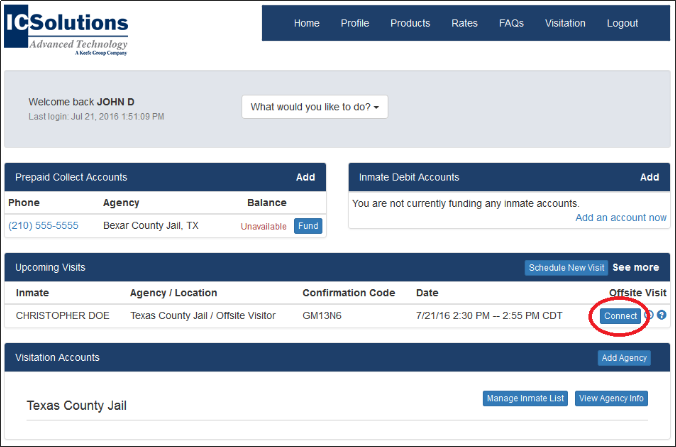The height and width of the screenshot is (447, 676).
Task: Click inmate name CHRISTOPHER DOE
Action: (x=63, y=316)
